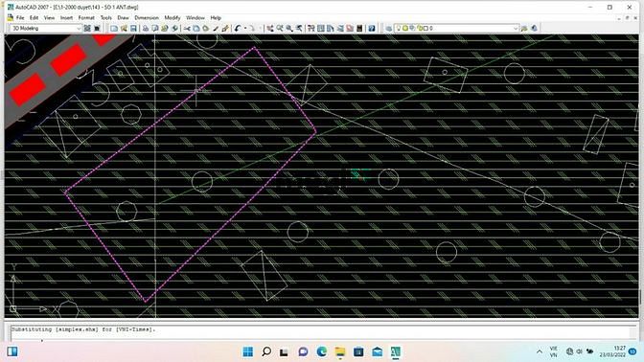Open the Windows Start menu
The image size is (644, 362).
pyautogui.click(x=248, y=351)
